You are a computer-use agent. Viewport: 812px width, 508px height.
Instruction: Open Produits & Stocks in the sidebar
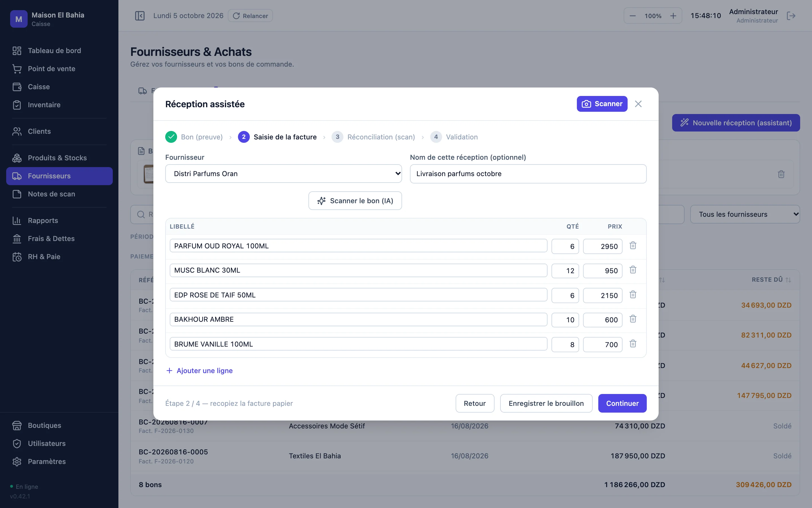point(59,158)
